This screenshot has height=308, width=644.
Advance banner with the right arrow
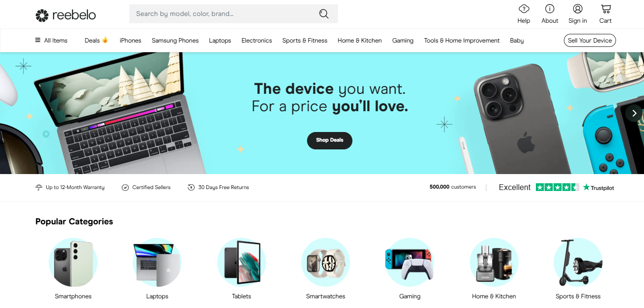click(634, 113)
